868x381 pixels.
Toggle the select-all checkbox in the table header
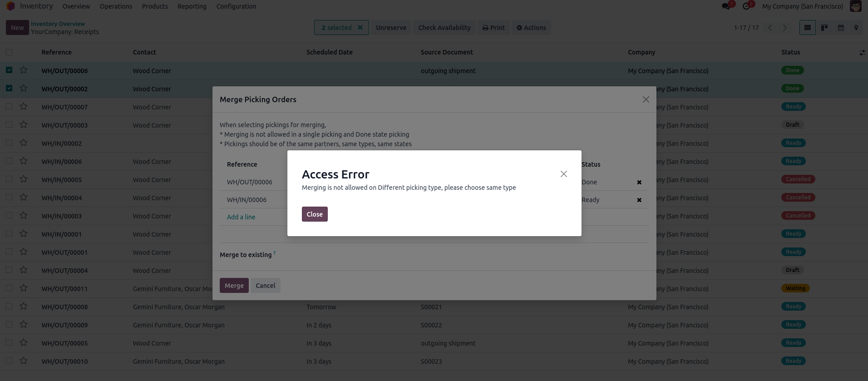9,52
